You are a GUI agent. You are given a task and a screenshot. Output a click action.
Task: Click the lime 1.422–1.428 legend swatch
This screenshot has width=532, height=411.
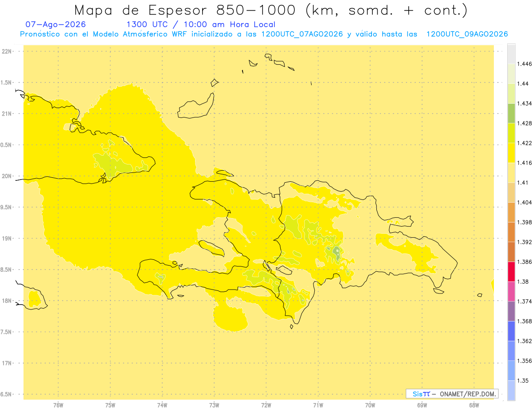[511, 133]
